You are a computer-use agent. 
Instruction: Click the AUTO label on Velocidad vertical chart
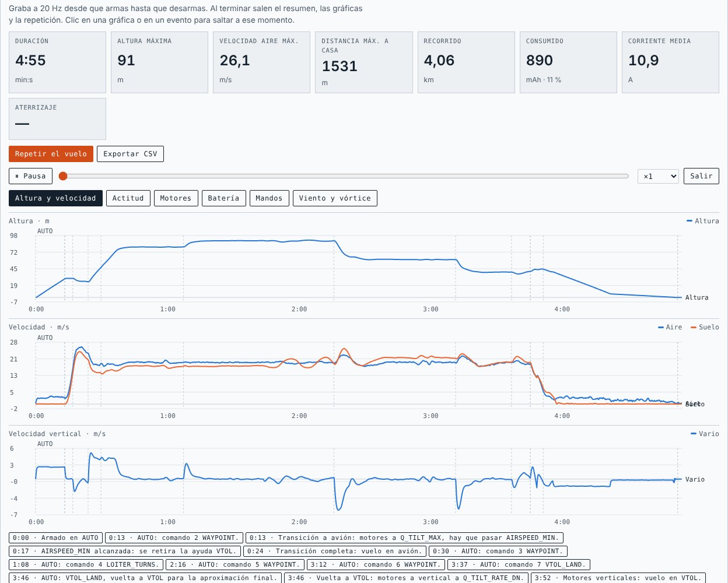click(x=45, y=444)
